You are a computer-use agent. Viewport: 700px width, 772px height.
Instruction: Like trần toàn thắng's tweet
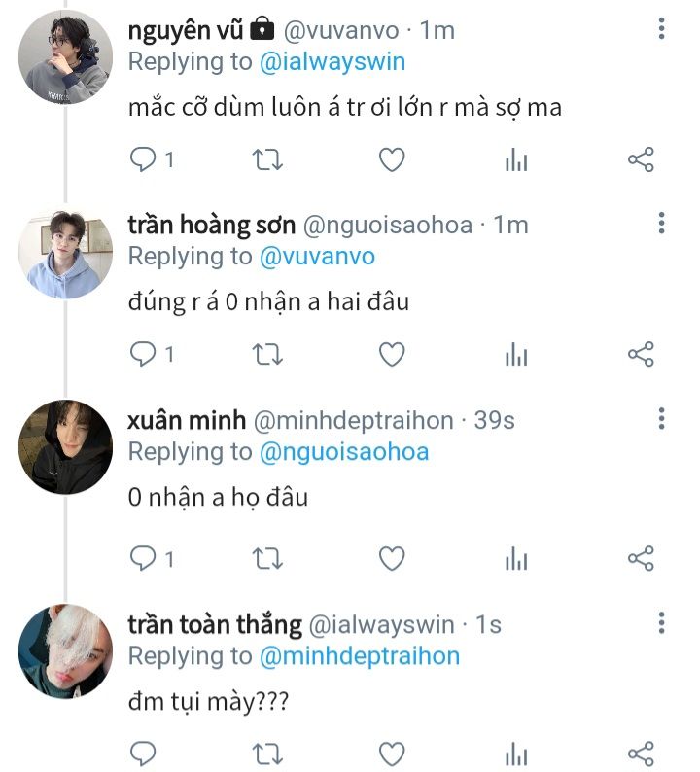(391, 753)
